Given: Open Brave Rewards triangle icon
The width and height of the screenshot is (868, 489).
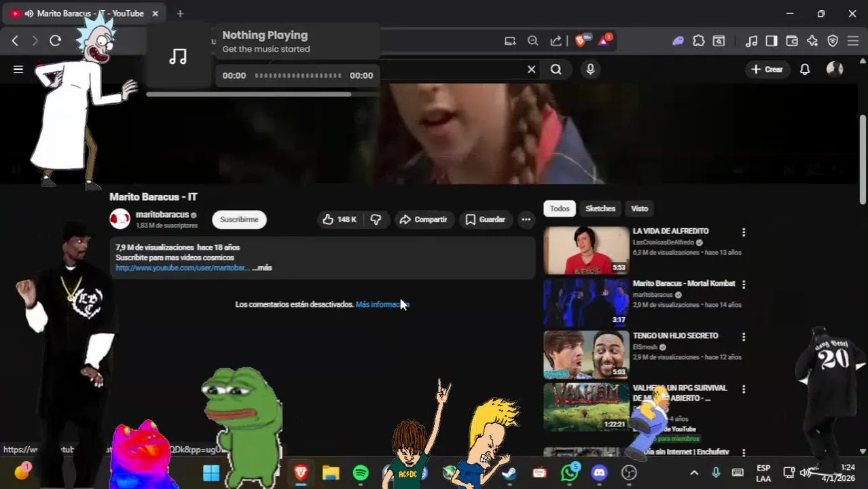Looking at the screenshot, I should click(604, 41).
